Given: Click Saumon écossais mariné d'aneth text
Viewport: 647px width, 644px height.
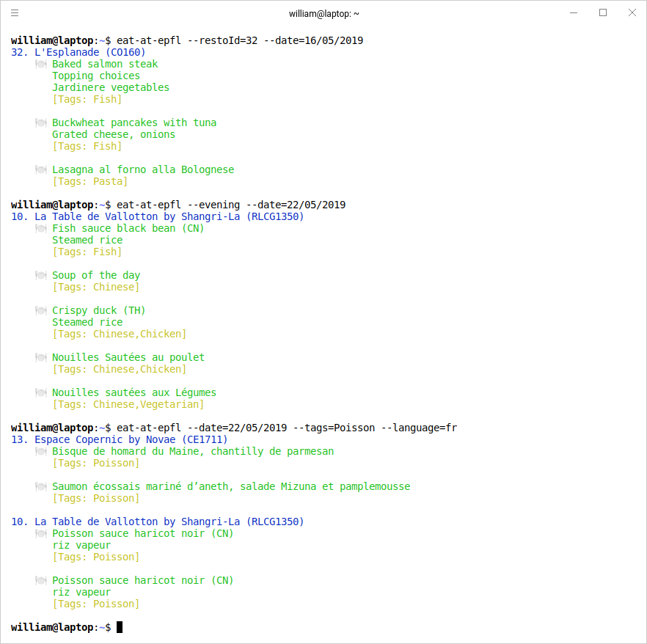Looking at the screenshot, I should [231, 487].
